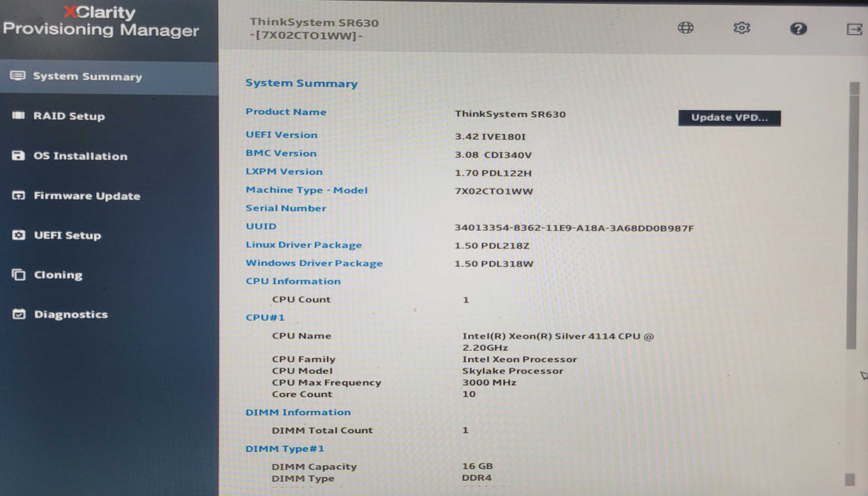Open the Machine Type - Model link
Image resolution: width=868 pixels, height=496 pixels.
click(x=306, y=190)
